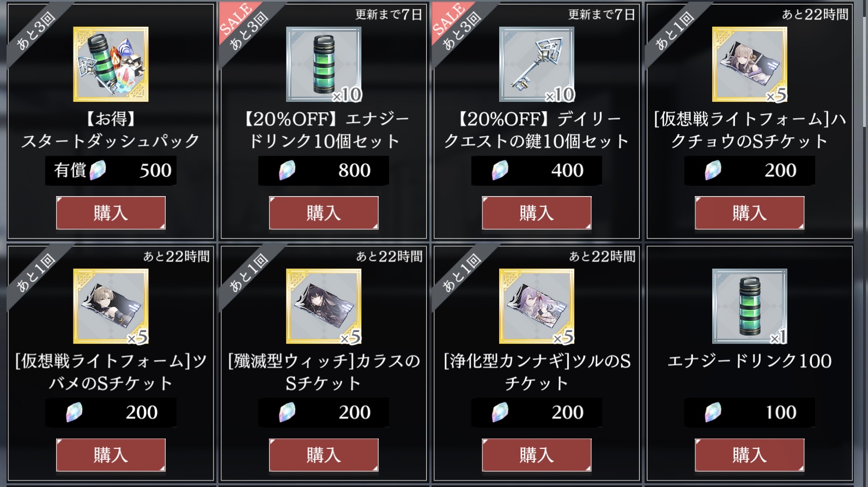Select the Energy Drink 100 x1 icon
This screenshot has width=868, height=487.
point(750,306)
